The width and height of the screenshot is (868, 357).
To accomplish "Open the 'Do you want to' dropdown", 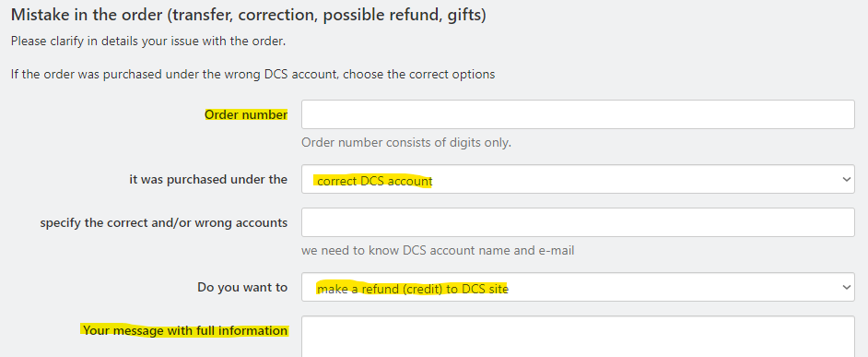I will click(x=578, y=287).
